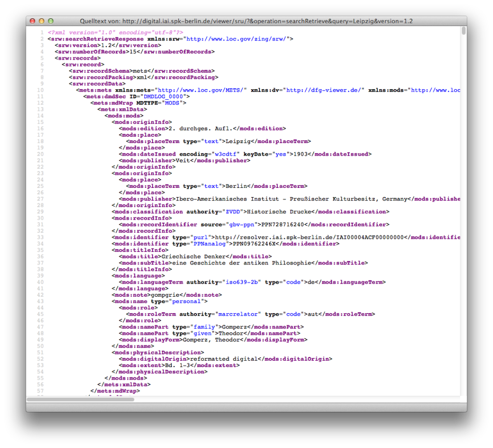The image size is (493, 448).
Task: Click the identifier PPN09762246X
Action: tap(254, 244)
